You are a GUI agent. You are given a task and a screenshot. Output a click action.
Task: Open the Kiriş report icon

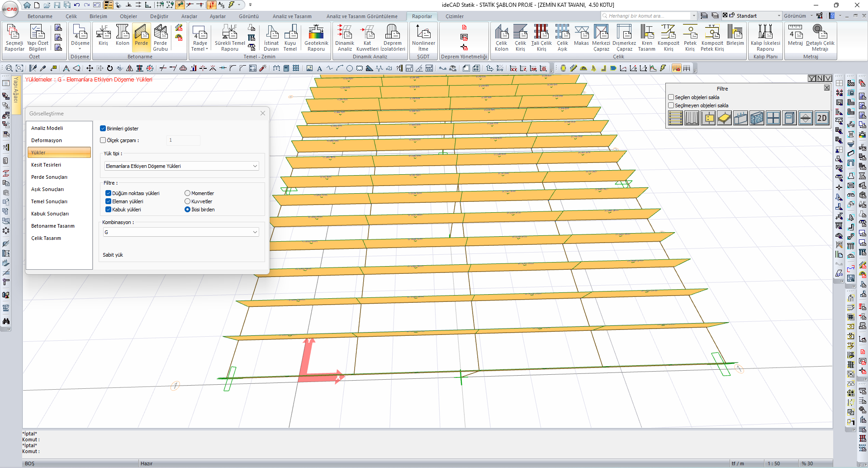click(x=103, y=35)
